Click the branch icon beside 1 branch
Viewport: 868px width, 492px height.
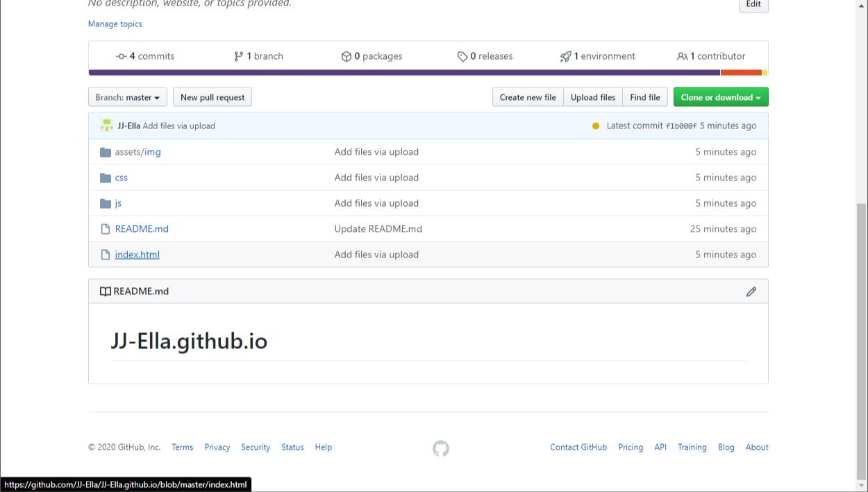click(x=239, y=56)
